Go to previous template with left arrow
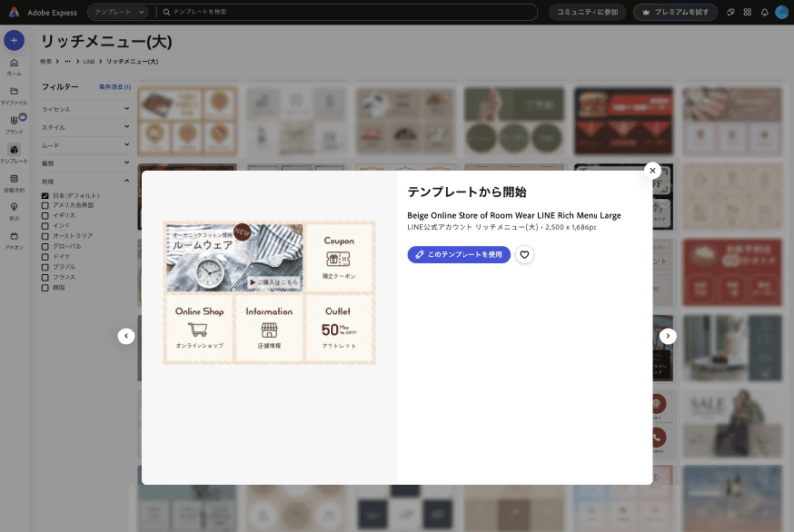The image size is (794, 532). pyautogui.click(x=126, y=336)
